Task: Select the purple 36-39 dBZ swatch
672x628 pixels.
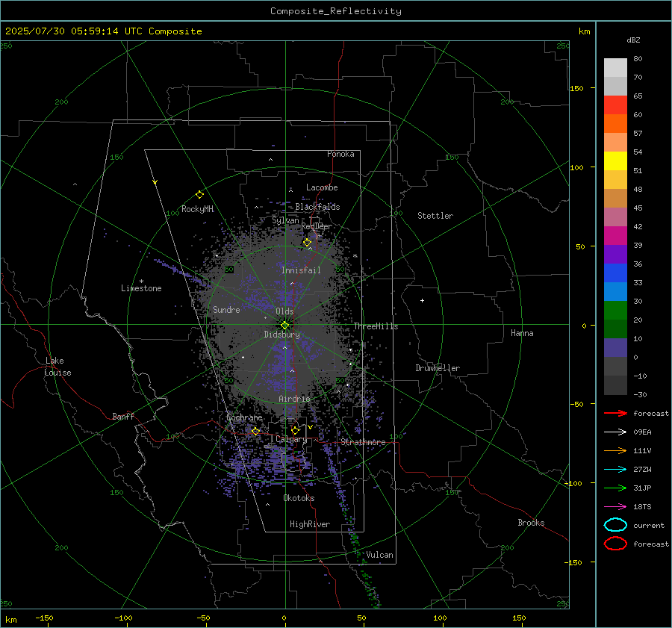Action: click(x=615, y=255)
